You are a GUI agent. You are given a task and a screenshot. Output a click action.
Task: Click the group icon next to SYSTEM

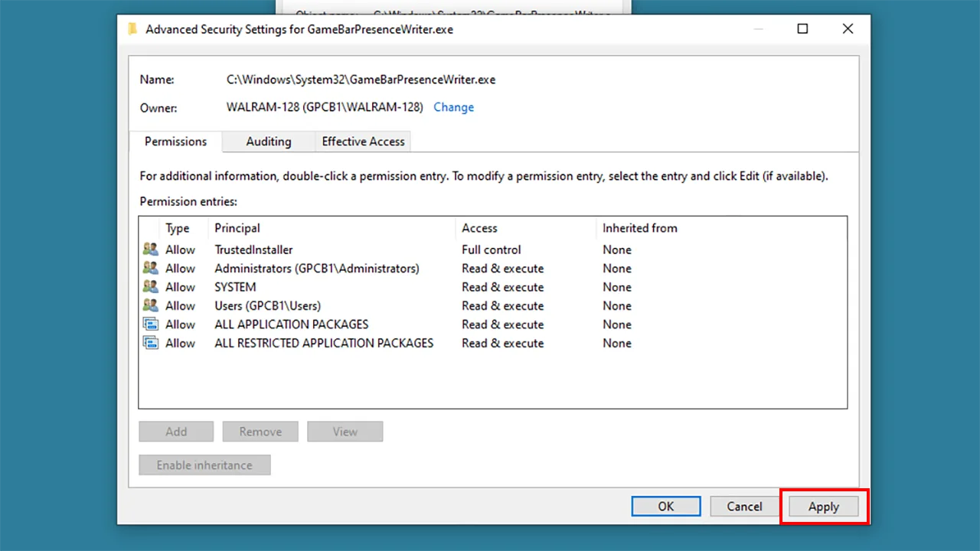pos(151,287)
